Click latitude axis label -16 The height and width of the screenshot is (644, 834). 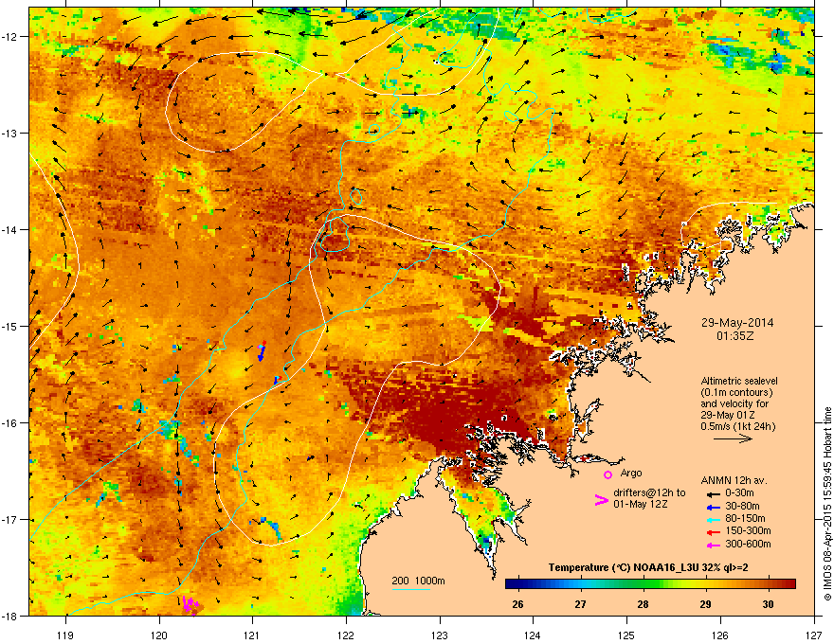[10, 423]
